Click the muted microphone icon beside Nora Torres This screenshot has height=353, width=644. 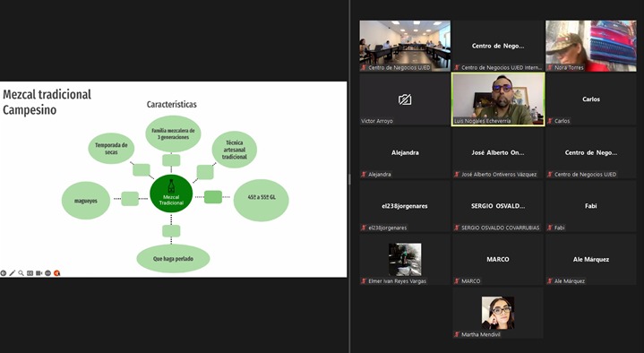pyautogui.click(x=550, y=67)
